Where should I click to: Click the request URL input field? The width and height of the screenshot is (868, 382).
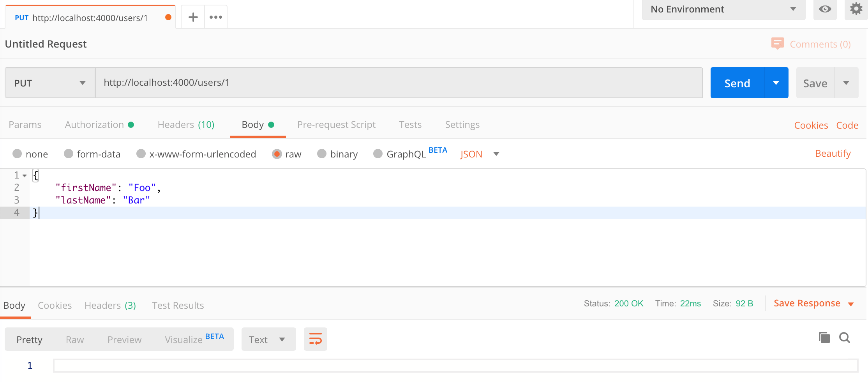point(398,83)
